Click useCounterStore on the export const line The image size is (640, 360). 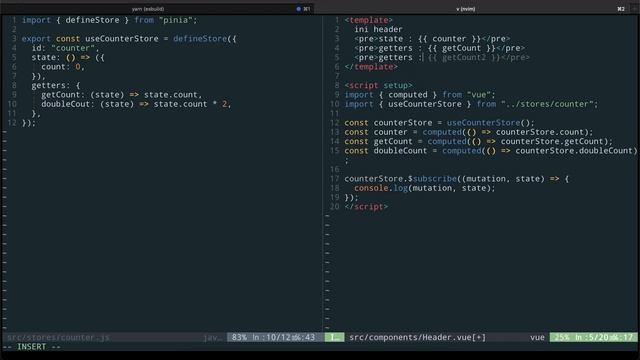[122, 39]
